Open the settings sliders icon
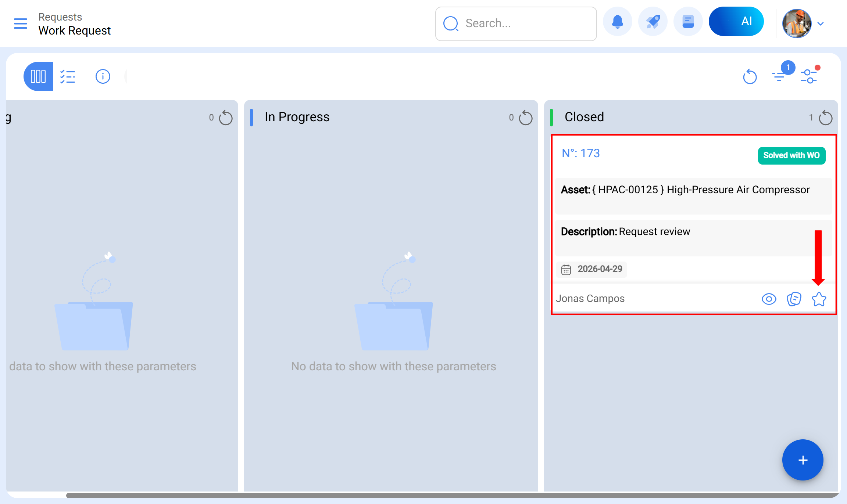Viewport: 847px width, 504px height. pyautogui.click(x=809, y=76)
